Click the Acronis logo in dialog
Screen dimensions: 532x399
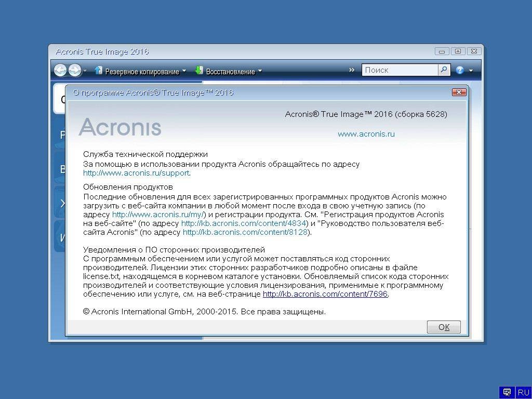pyautogui.click(x=120, y=127)
